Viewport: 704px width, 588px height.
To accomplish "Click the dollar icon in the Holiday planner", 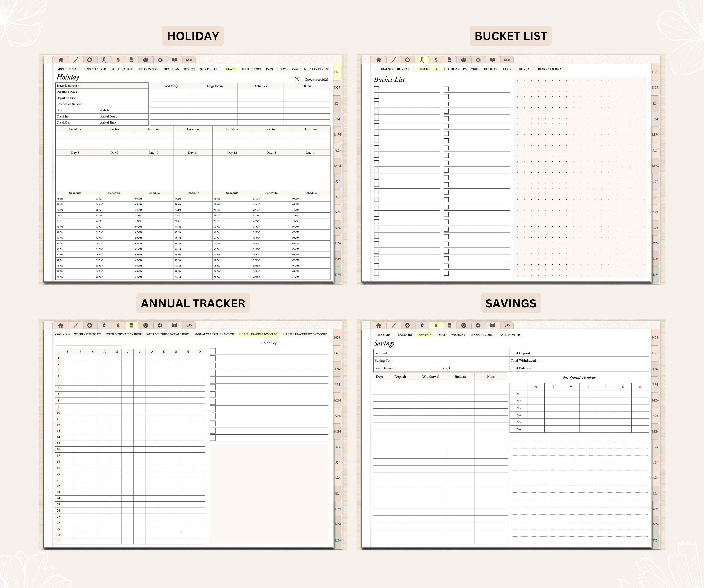I will point(118,60).
